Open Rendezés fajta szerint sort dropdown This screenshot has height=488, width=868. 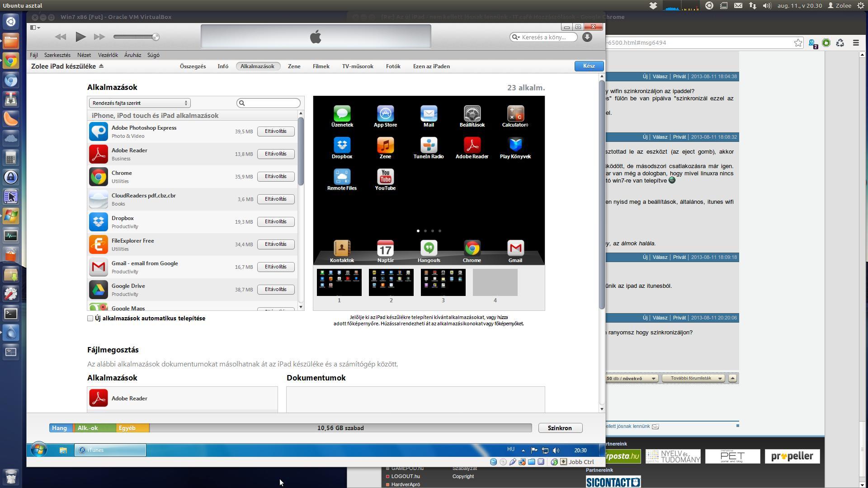click(x=140, y=103)
